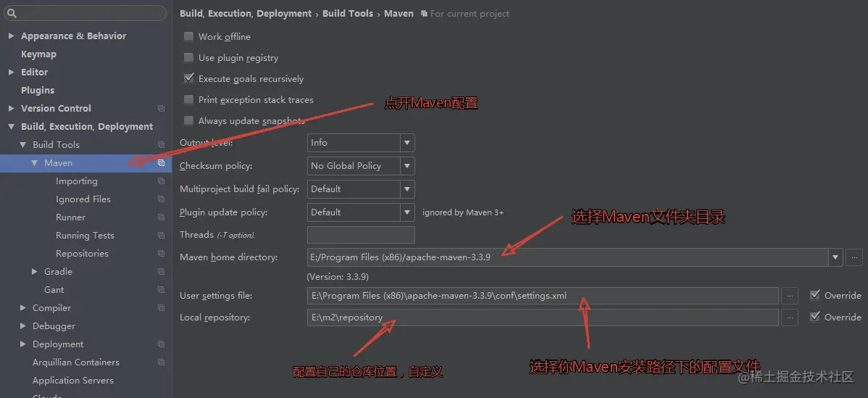Enable the Work offline checkbox
868x398 pixels.
tap(189, 36)
